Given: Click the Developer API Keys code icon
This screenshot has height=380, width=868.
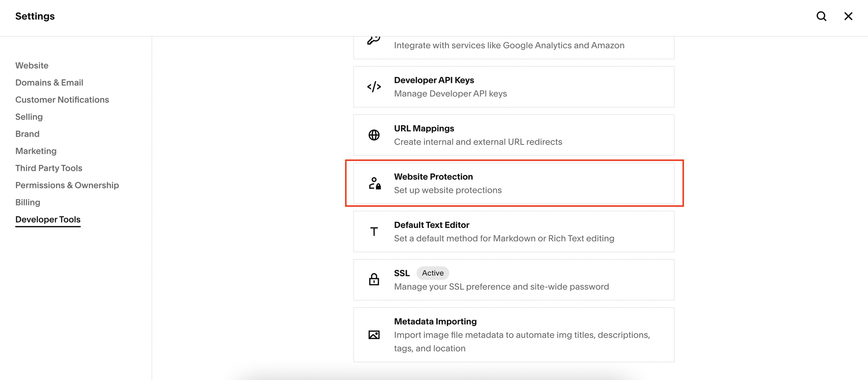Looking at the screenshot, I should 374,87.
